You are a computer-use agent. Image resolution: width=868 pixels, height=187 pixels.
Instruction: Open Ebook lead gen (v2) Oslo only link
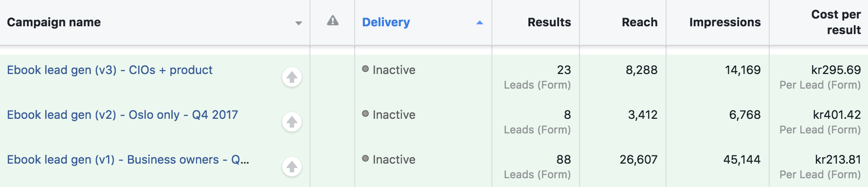[122, 115]
